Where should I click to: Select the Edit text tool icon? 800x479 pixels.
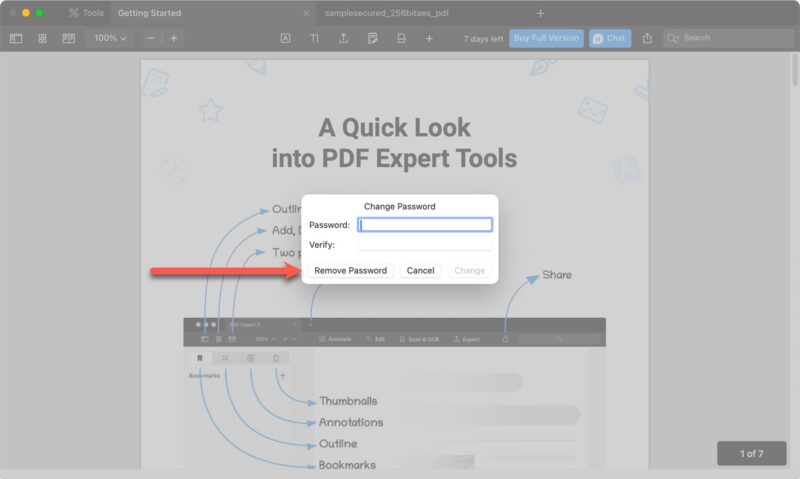314,38
